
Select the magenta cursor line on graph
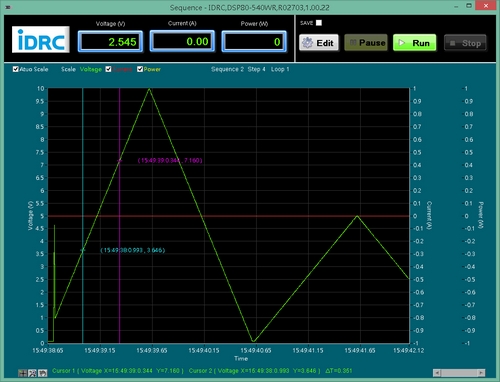click(x=119, y=216)
